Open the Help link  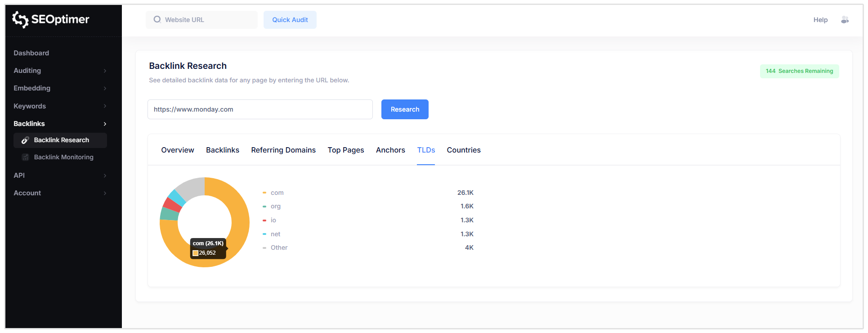pos(820,20)
